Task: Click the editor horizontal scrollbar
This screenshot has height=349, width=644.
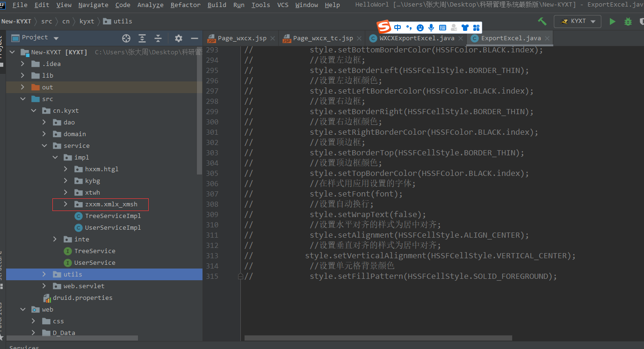Action: coord(378,338)
